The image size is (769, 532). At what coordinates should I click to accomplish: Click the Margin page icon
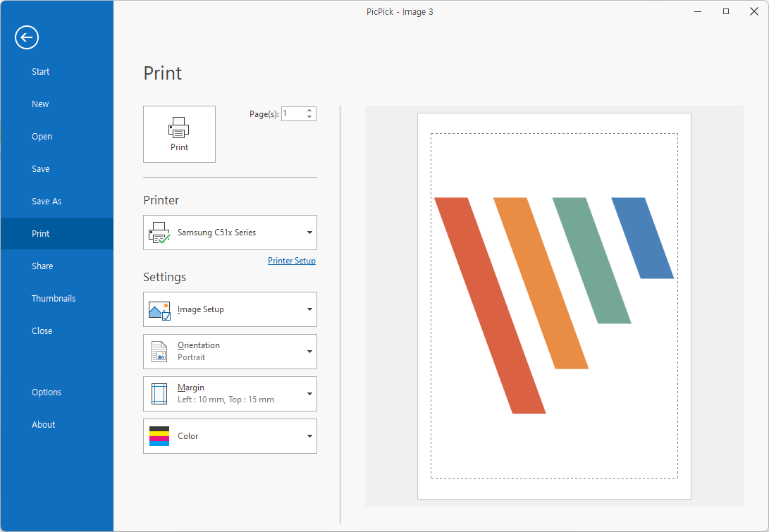click(159, 393)
